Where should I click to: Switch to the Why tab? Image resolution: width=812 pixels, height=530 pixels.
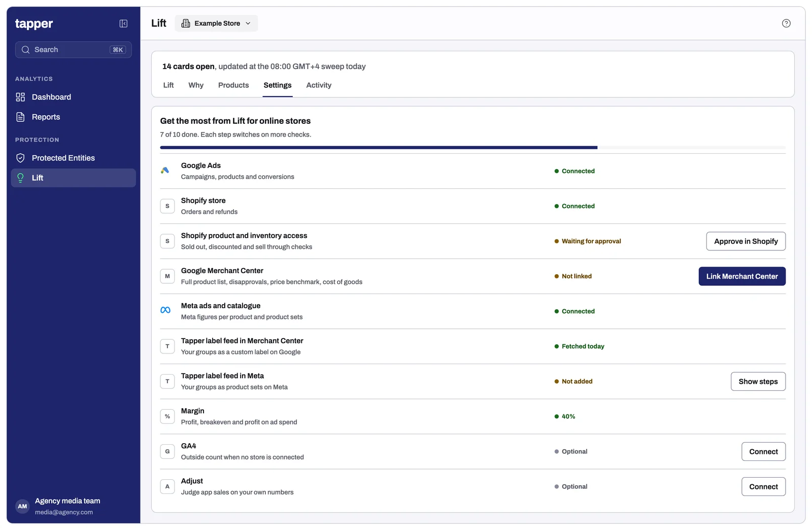(196, 85)
